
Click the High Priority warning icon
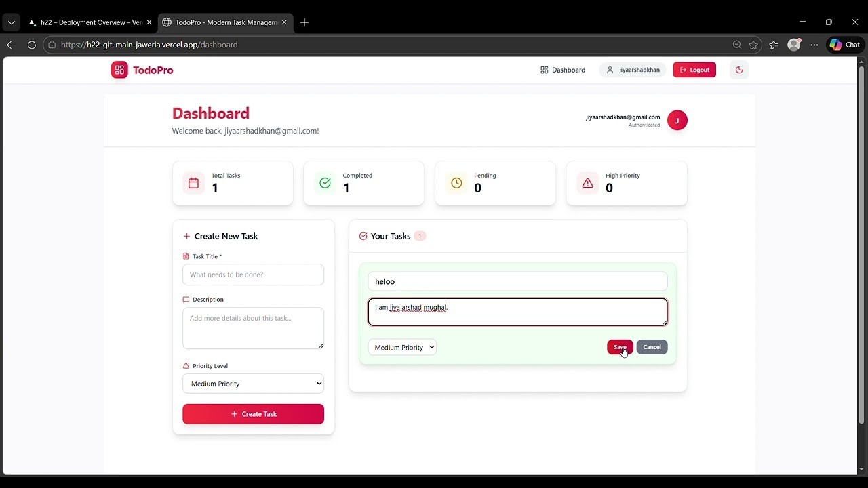(587, 183)
